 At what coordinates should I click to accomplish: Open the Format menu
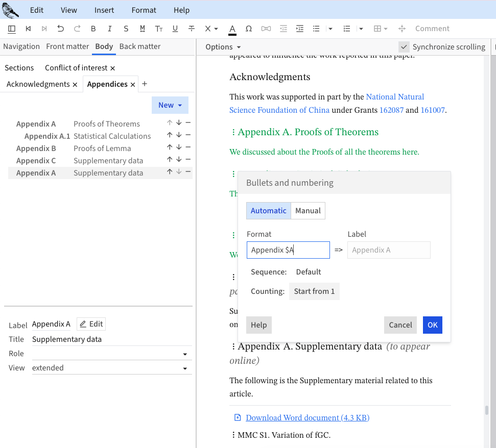tap(144, 10)
